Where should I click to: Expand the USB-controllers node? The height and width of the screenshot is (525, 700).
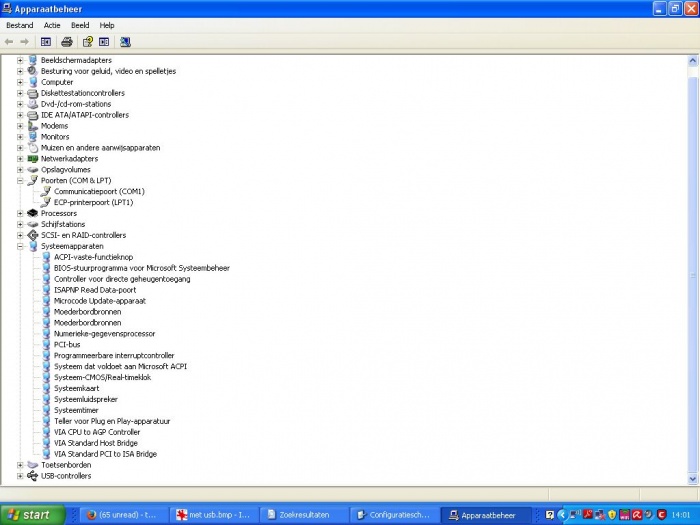coord(20,476)
